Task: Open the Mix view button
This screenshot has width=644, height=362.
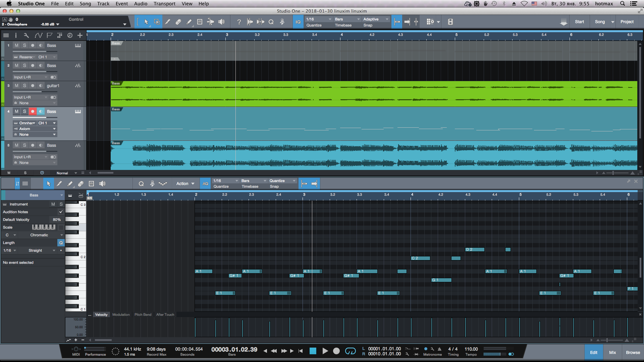Action: 612,352
